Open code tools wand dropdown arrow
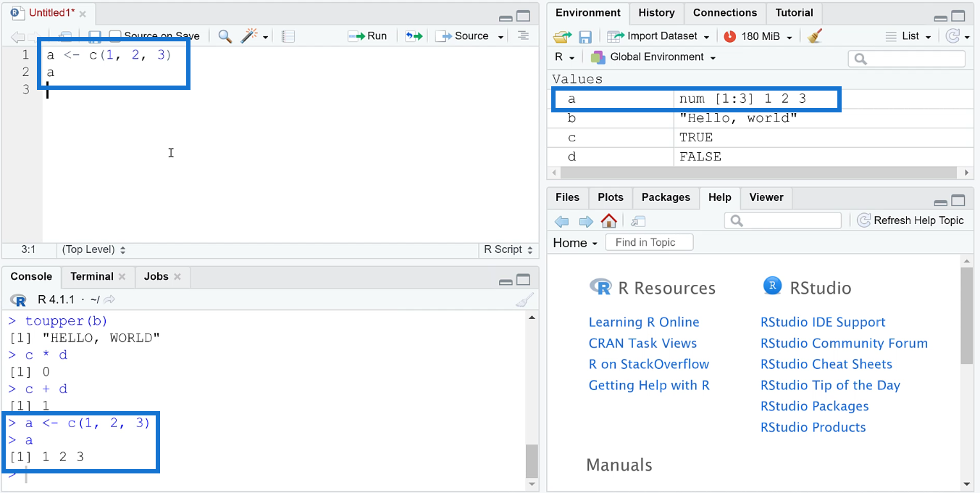The image size is (980, 493). pyautogui.click(x=265, y=37)
